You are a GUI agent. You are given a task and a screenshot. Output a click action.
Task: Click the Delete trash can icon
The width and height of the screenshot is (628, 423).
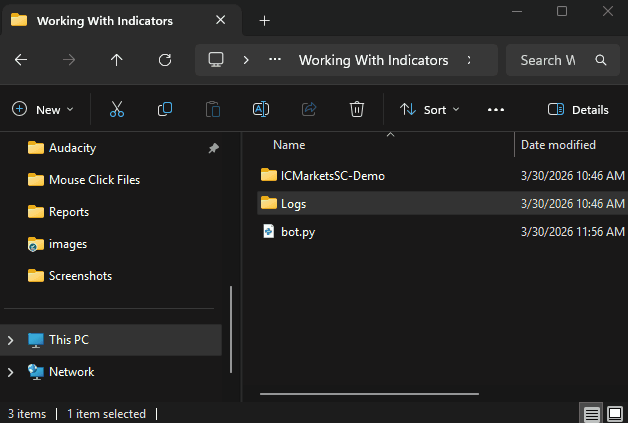357,110
